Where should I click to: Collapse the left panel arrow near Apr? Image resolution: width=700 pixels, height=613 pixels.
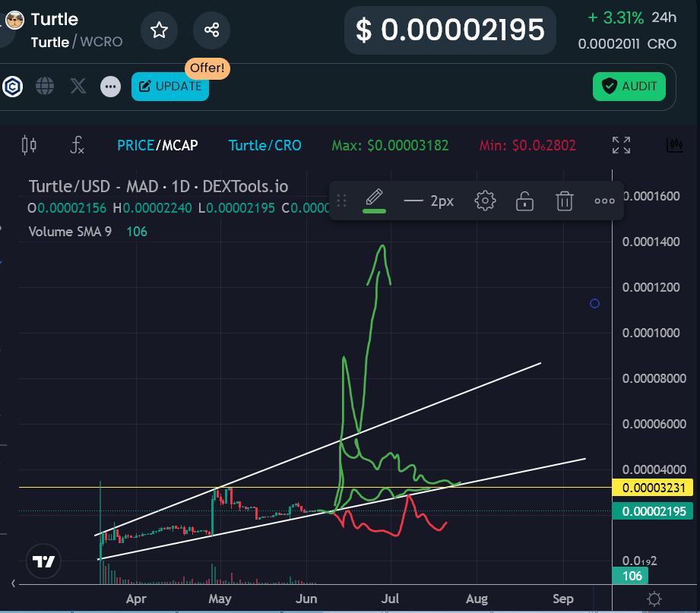pos(14,583)
